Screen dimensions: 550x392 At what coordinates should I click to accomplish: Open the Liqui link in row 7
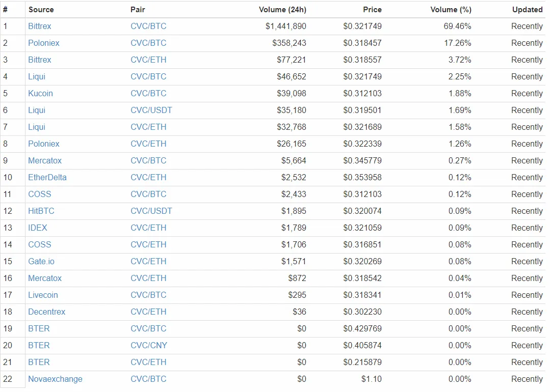point(37,127)
